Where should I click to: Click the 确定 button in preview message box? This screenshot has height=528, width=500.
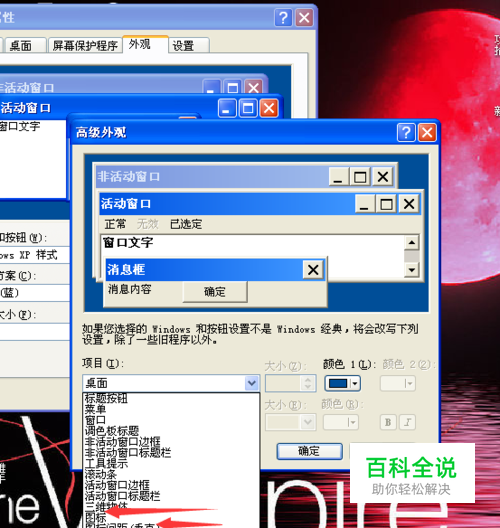coord(215,292)
